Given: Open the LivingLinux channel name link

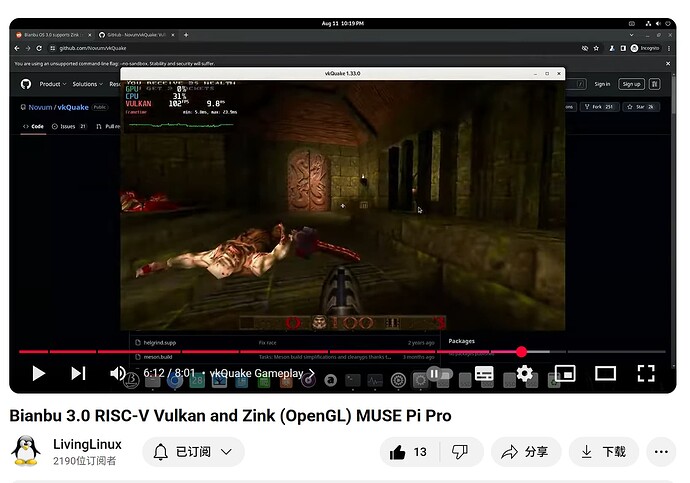Looking at the screenshot, I should tap(87, 444).
